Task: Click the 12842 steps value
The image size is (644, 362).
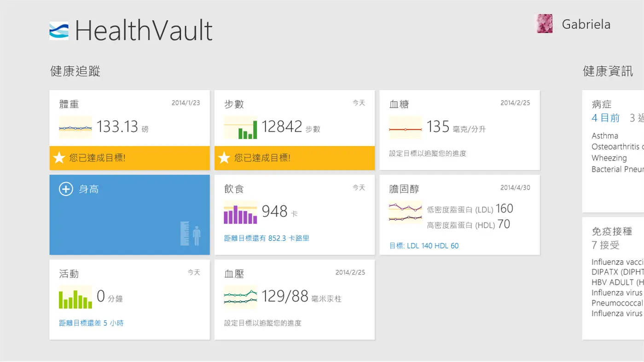Action: tap(282, 126)
